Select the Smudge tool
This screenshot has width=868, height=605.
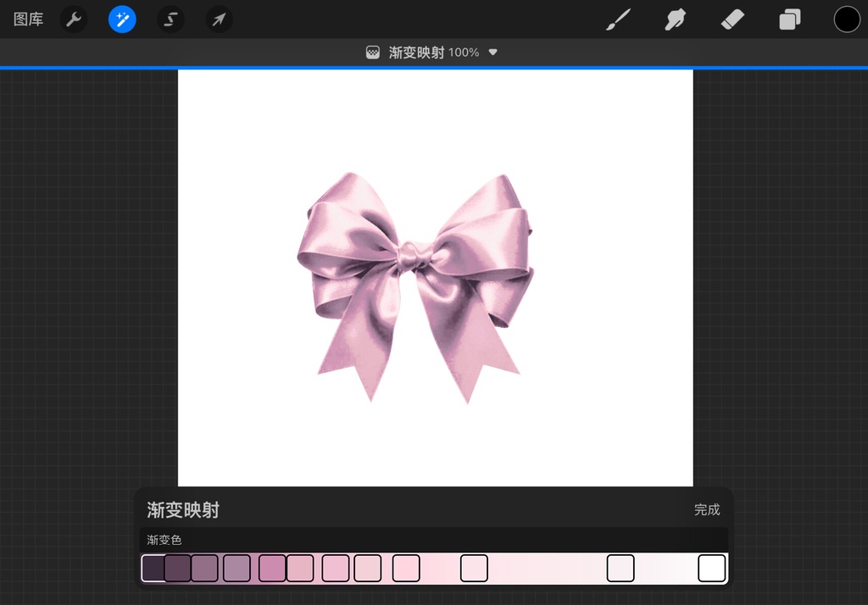pyautogui.click(x=675, y=19)
